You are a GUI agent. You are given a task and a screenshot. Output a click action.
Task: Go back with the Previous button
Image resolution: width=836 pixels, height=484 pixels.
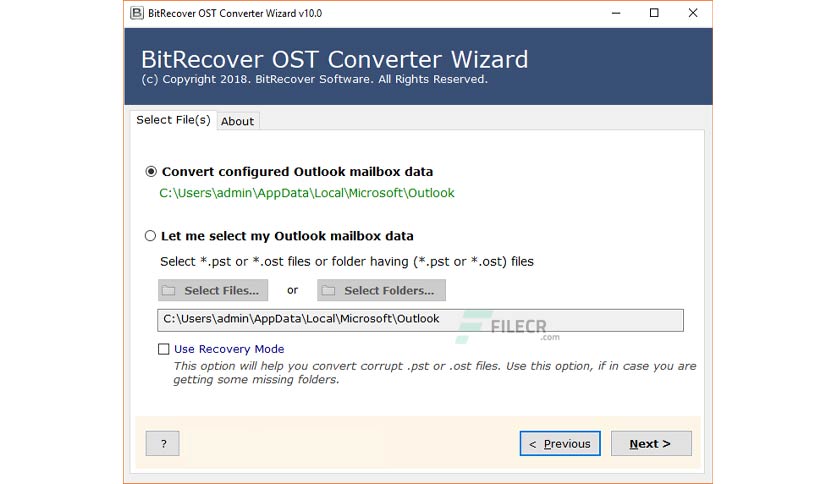(560, 443)
